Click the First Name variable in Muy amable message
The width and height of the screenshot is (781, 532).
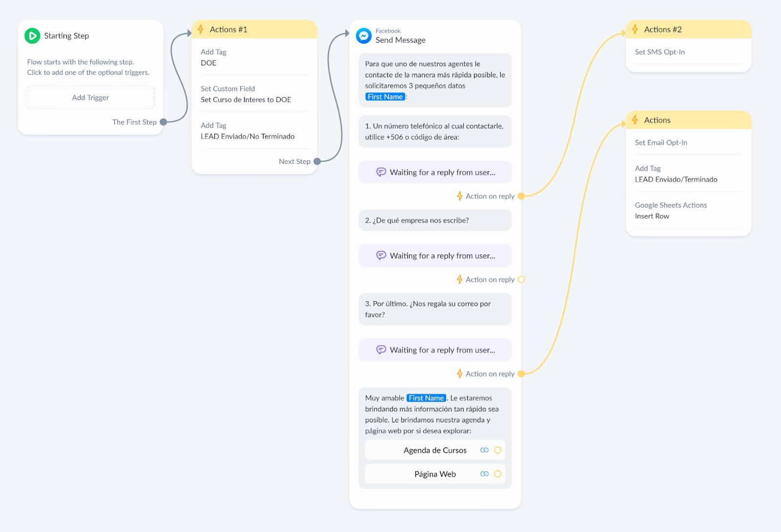click(x=427, y=398)
